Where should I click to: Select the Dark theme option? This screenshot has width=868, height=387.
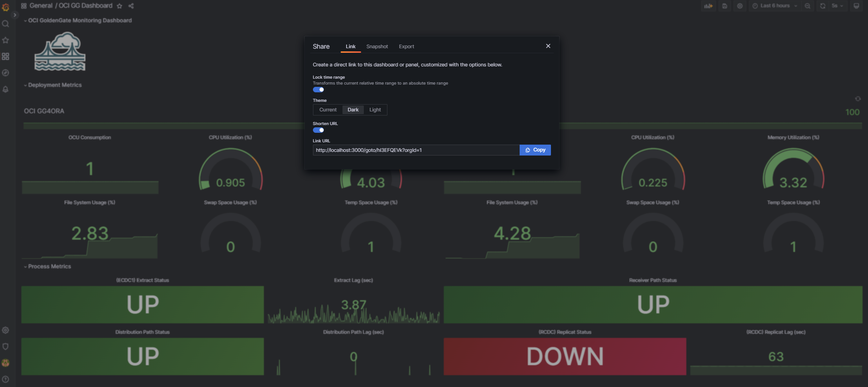(353, 110)
